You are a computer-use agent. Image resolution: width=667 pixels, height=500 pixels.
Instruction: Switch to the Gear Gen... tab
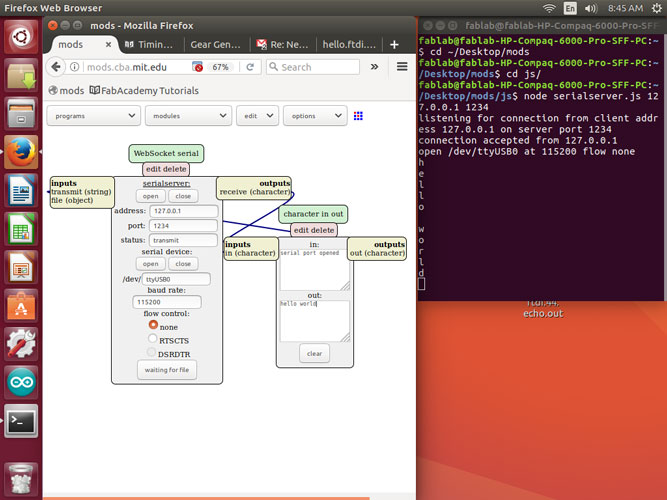(216, 44)
